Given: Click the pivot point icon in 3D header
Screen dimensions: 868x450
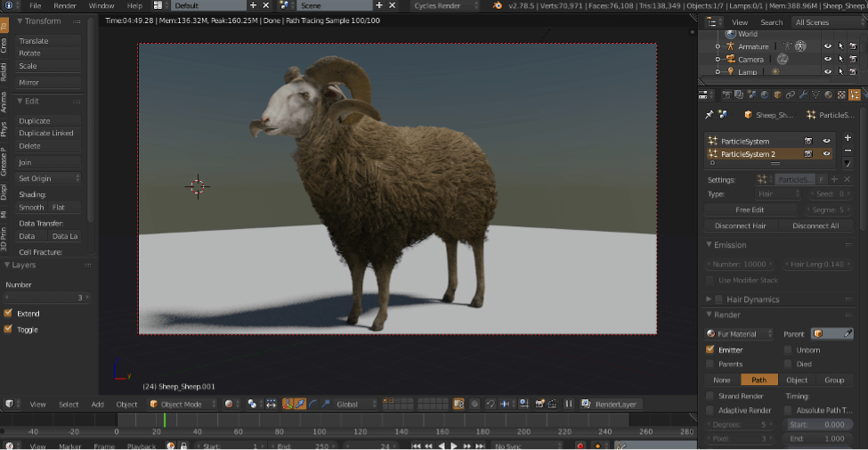Looking at the screenshot, I should pyautogui.click(x=252, y=404).
